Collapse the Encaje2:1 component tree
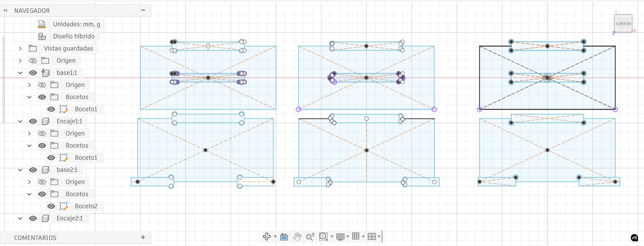This screenshot has height=246, width=644. [20, 218]
